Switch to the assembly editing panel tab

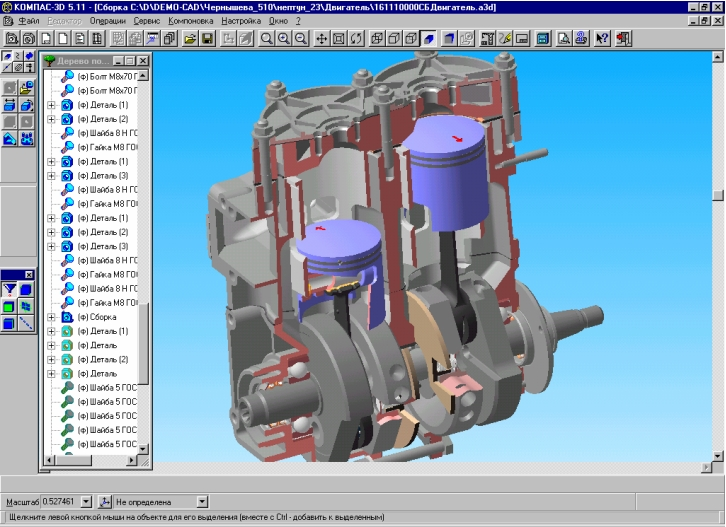point(7,56)
